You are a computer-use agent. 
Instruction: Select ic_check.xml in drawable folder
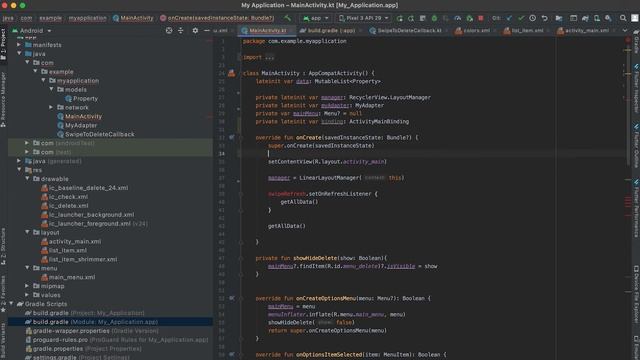(x=64, y=197)
